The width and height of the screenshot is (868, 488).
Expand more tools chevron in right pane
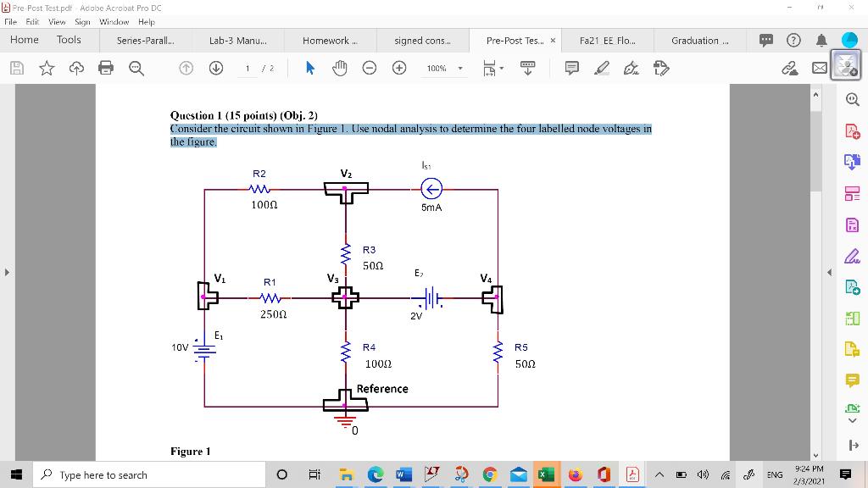(853, 421)
